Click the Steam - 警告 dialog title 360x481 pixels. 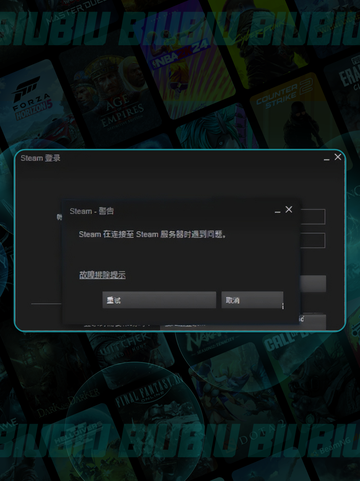coord(92,211)
